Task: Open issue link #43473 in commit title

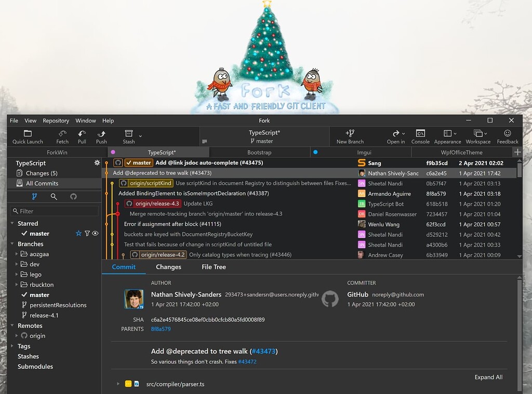Action: (263, 351)
